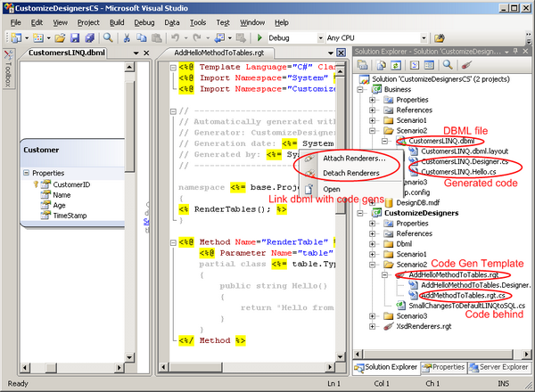Click the magnifier icon in Solution Explorer toolbar

pyautogui.click(x=448, y=64)
